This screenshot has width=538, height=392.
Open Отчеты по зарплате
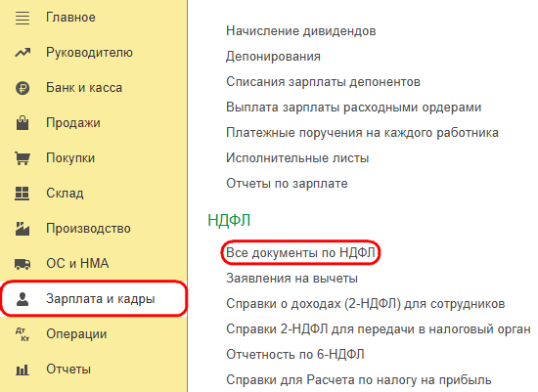pos(287,184)
